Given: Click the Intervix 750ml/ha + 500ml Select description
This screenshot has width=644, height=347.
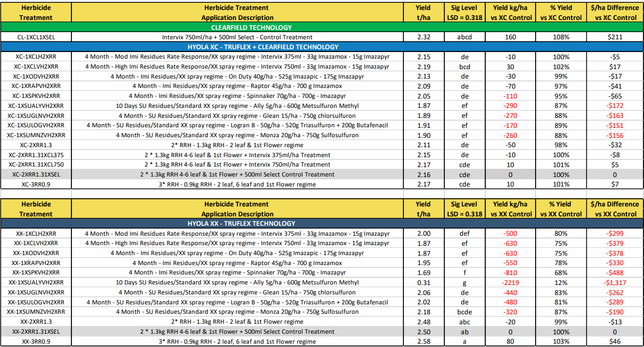Looking at the screenshot, I should pos(237,37).
